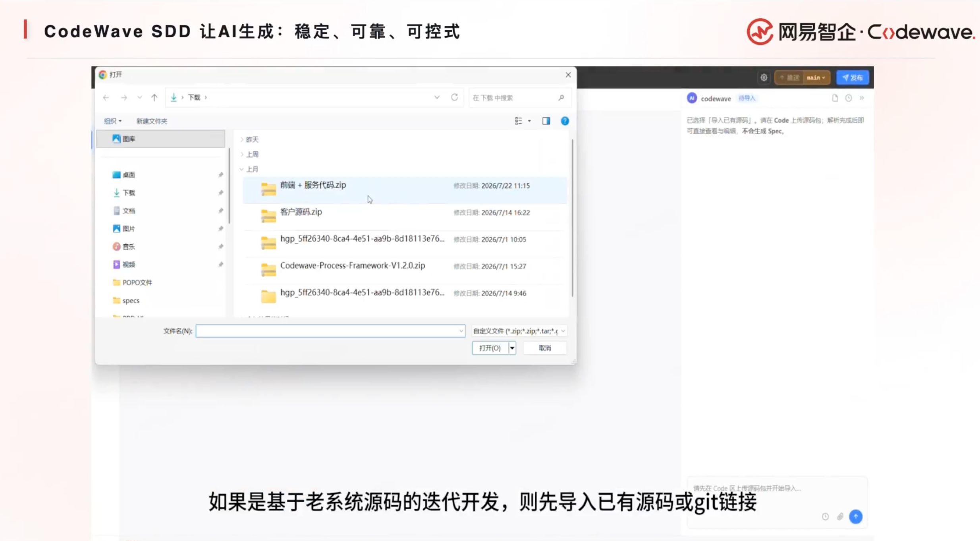Open the main branch dropdown
980x541 pixels.
tap(816, 77)
